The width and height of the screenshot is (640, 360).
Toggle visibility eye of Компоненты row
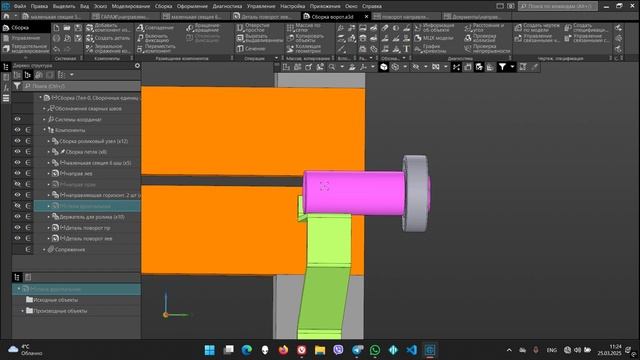[x=18, y=130]
